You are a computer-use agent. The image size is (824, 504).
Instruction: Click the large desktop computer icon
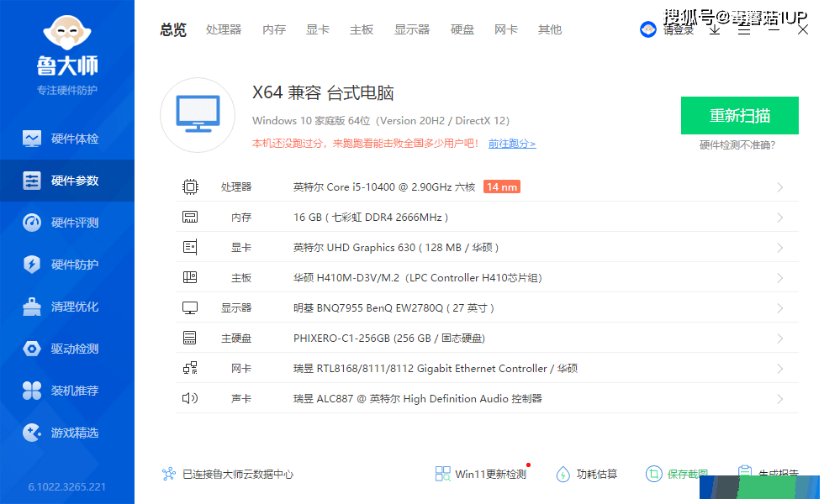coord(198,115)
